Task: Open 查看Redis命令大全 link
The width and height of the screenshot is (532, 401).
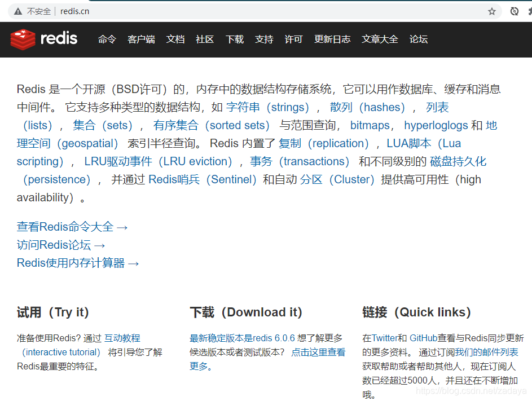Action: (72, 227)
